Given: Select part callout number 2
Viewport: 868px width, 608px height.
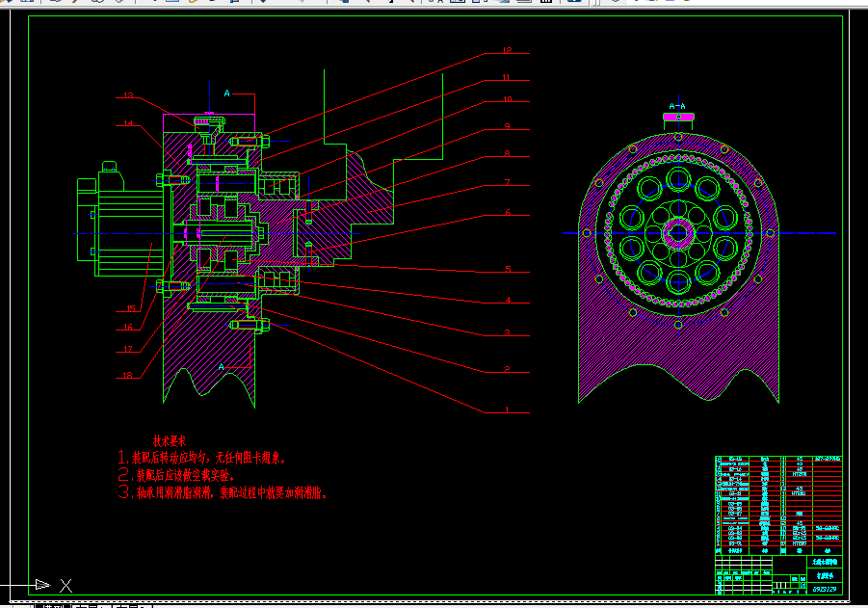Looking at the screenshot, I should 507,369.
